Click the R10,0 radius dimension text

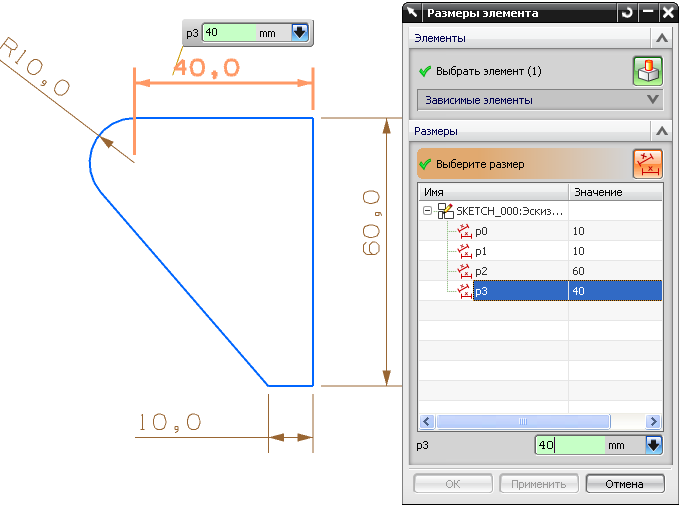pos(35,67)
